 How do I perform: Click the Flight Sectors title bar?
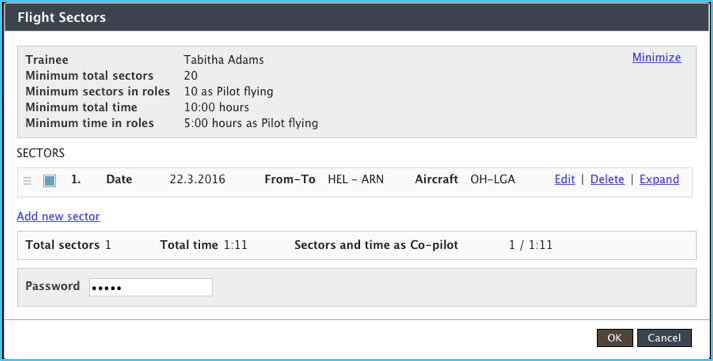click(356, 17)
